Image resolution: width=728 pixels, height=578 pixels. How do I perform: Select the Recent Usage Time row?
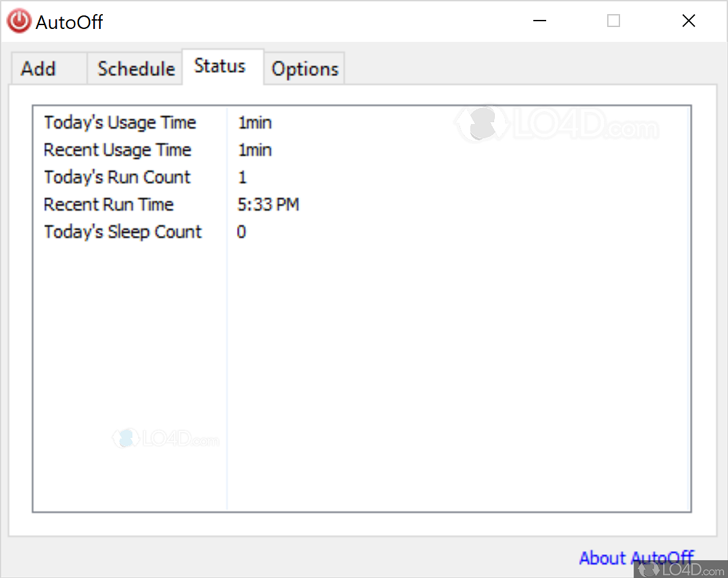point(118,150)
